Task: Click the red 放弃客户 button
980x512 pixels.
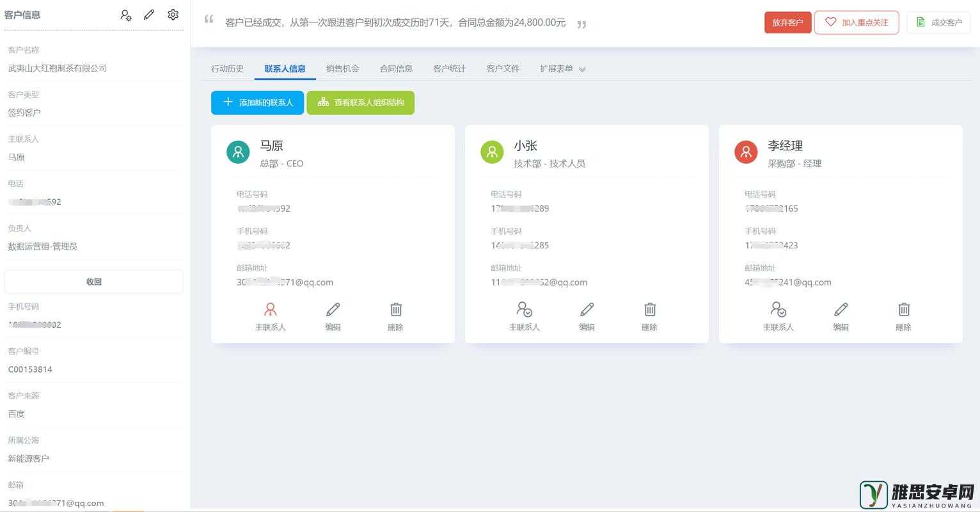Action: [787, 22]
